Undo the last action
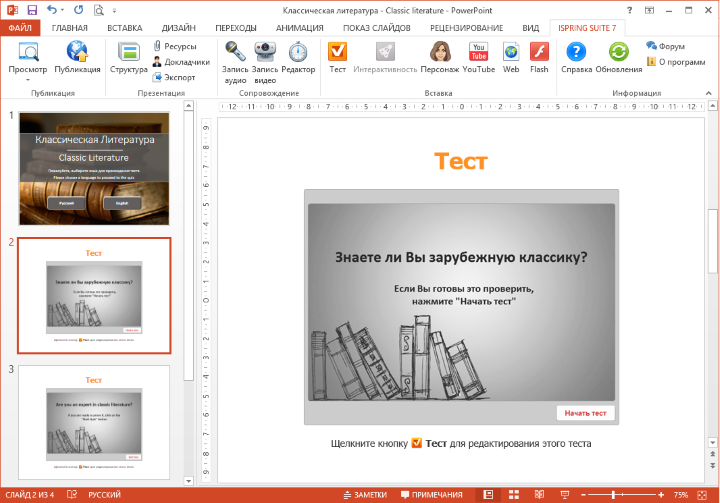 [51, 10]
